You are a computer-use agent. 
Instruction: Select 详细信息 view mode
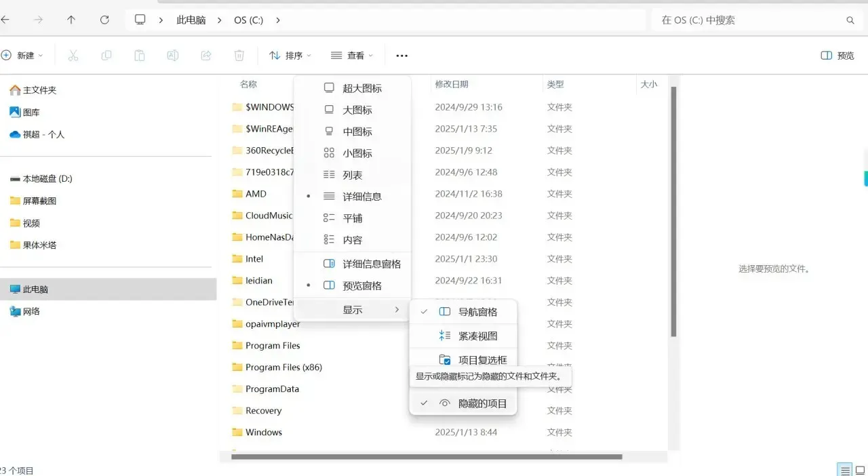tap(353, 197)
